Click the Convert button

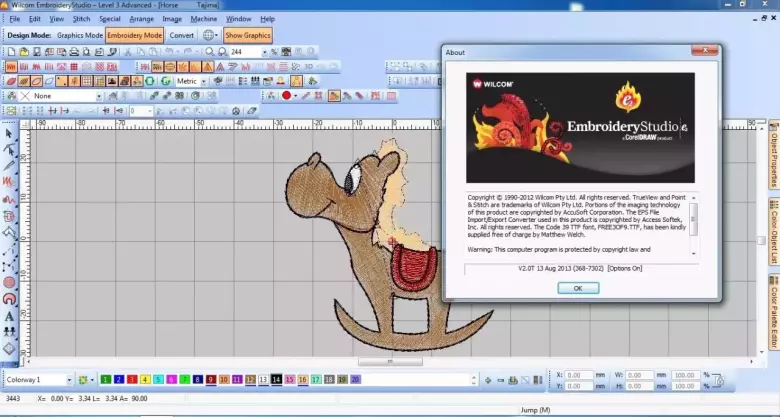pyautogui.click(x=182, y=35)
